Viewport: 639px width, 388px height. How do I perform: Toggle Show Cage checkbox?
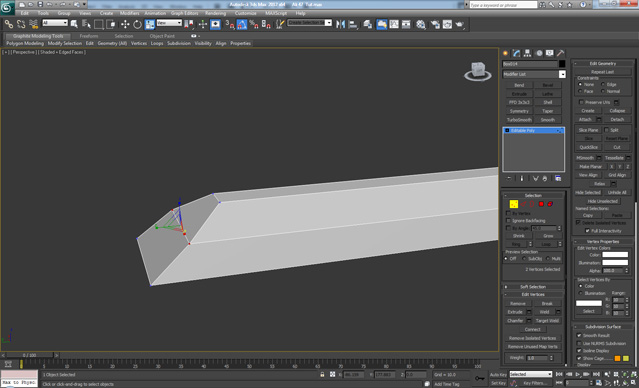point(579,358)
